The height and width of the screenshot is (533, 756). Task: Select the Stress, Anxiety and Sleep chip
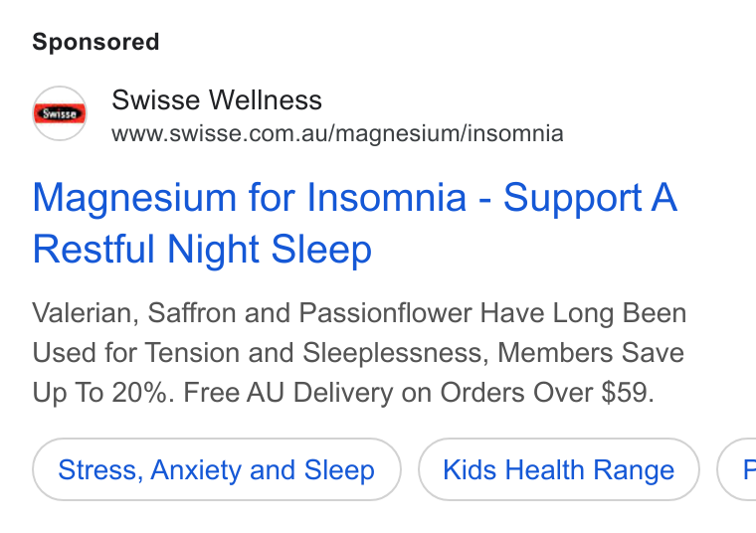[x=217, y=469]
